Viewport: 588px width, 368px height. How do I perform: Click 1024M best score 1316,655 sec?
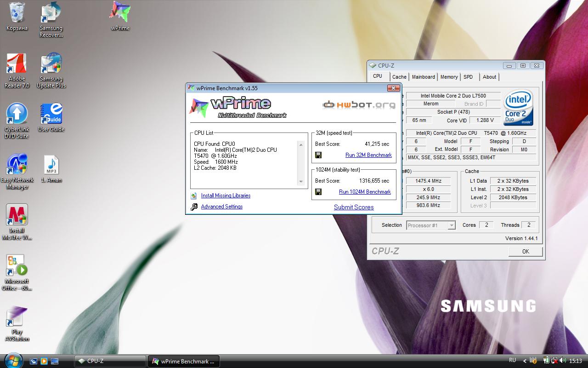[x=374, y=181]
